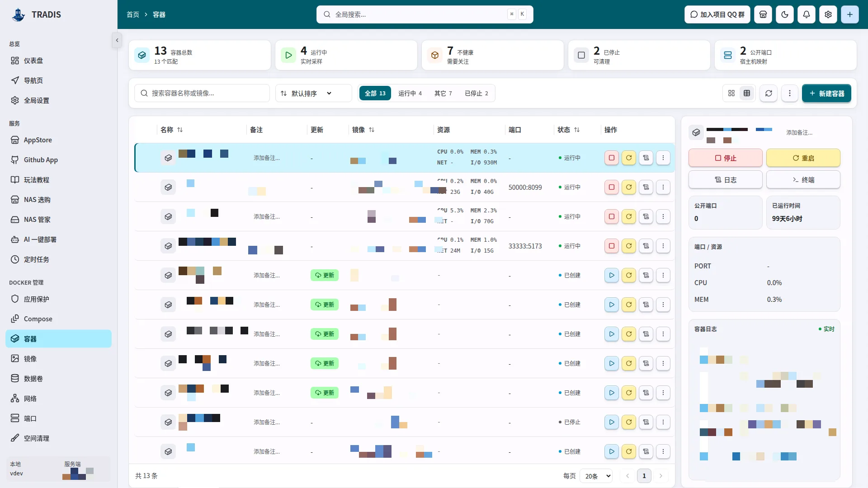Click the plus icon in the top bar
The width and height of the screenshot is (868, 488).
[x=850, y=14]
